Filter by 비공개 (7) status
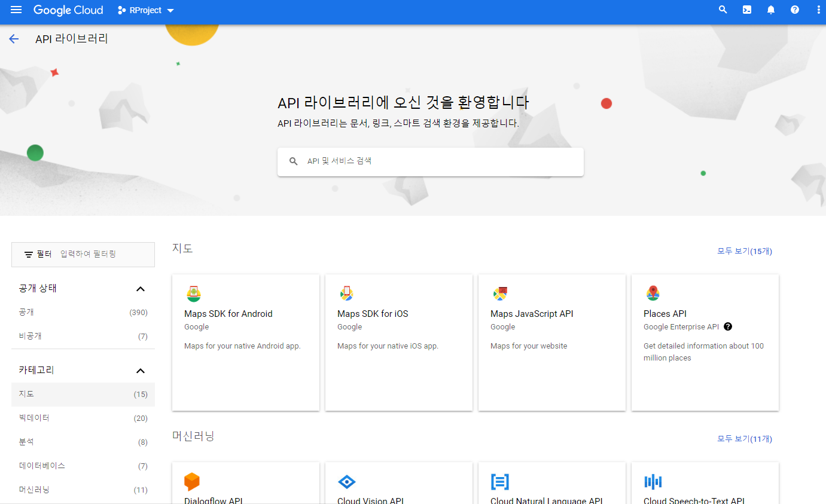Screen dimensions: 826x504 point(83,336)
